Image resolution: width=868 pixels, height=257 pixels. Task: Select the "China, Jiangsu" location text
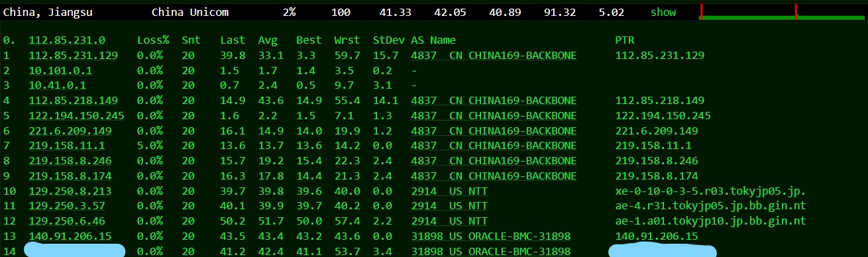[x=48, y=12]
